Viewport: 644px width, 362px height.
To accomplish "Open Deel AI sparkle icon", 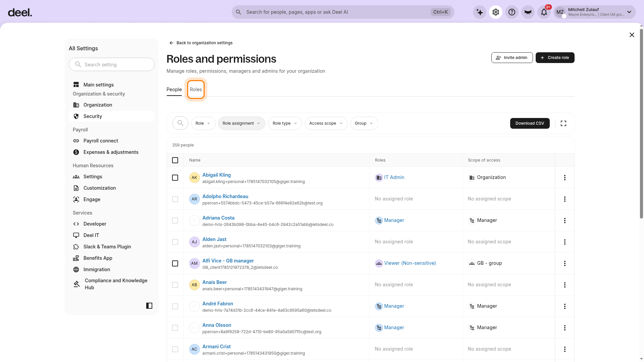I will pyautogui.click(x=480, y=12).
